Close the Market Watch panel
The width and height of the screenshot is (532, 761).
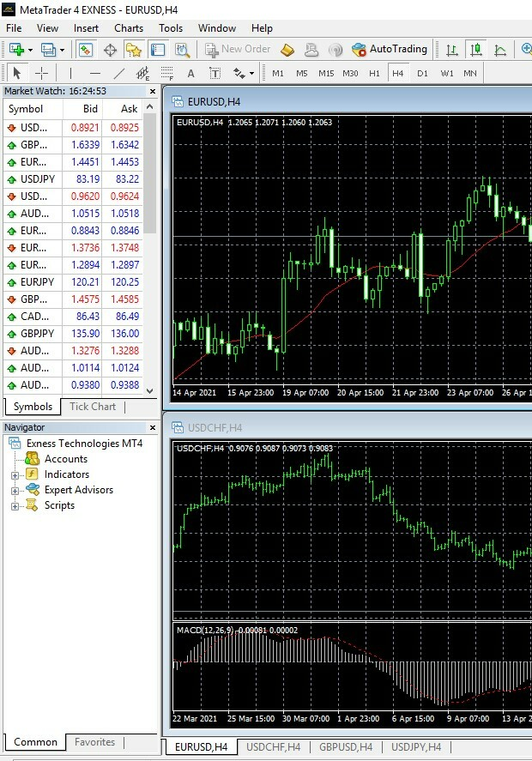pyautogui.click(x=153, y=91)
